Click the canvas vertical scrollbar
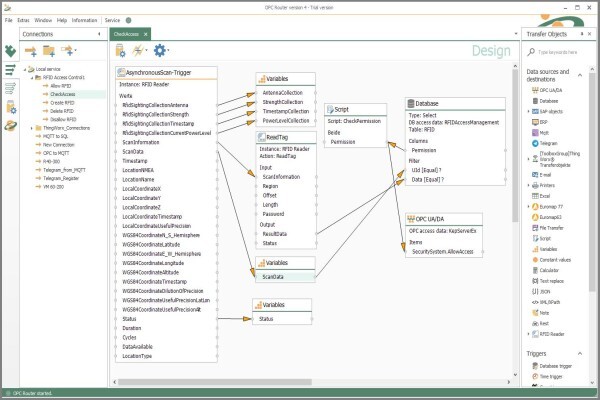 [x=515, y=145]
